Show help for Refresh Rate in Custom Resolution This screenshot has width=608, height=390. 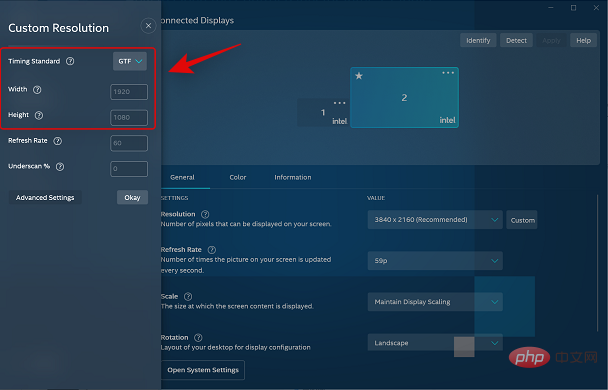(x=57, y=141)
